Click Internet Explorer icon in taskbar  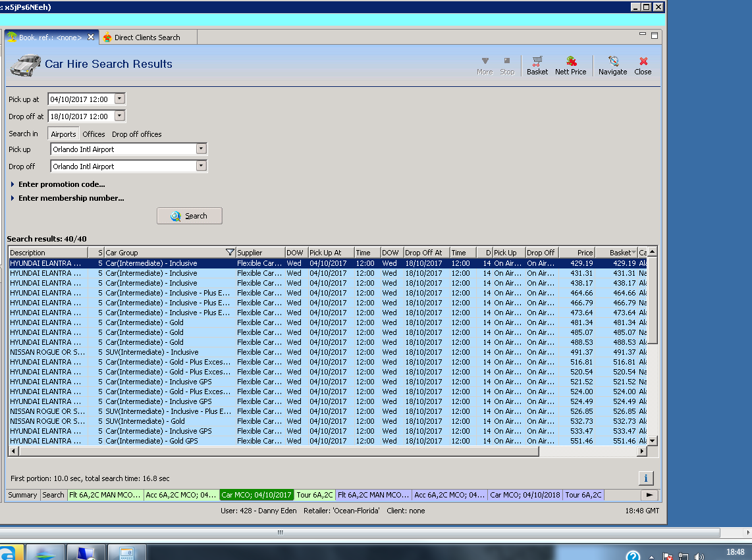(x=10, y=553)
